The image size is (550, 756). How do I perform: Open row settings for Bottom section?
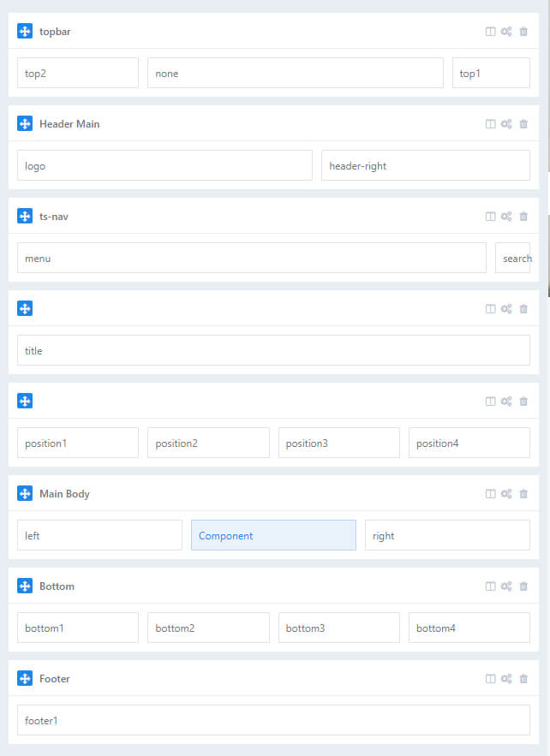pos(506,586)
